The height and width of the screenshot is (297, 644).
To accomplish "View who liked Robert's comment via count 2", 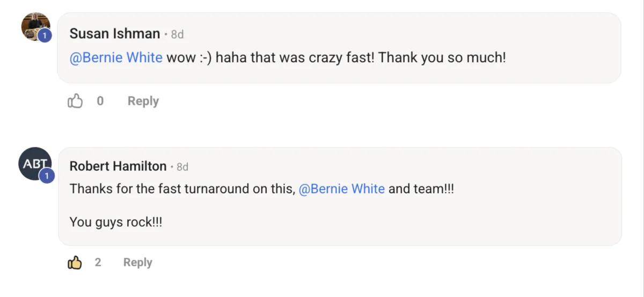I will (98, 263).
